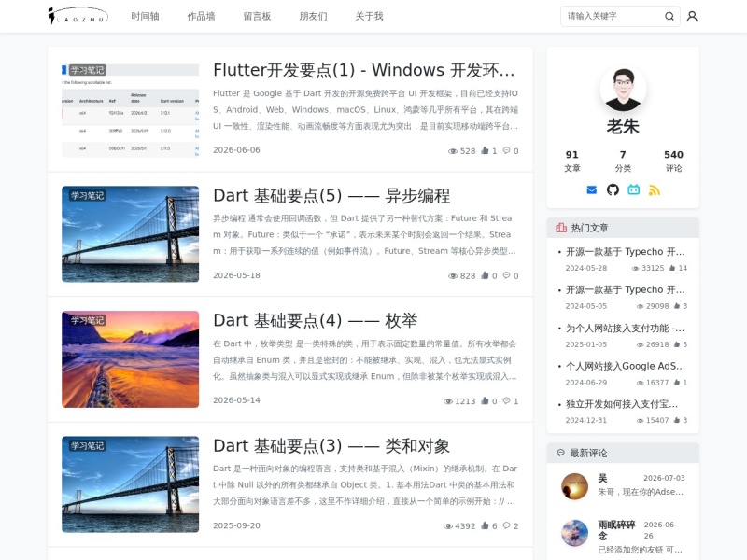Click the views eye icon showing 528

[x=453, y=151]
